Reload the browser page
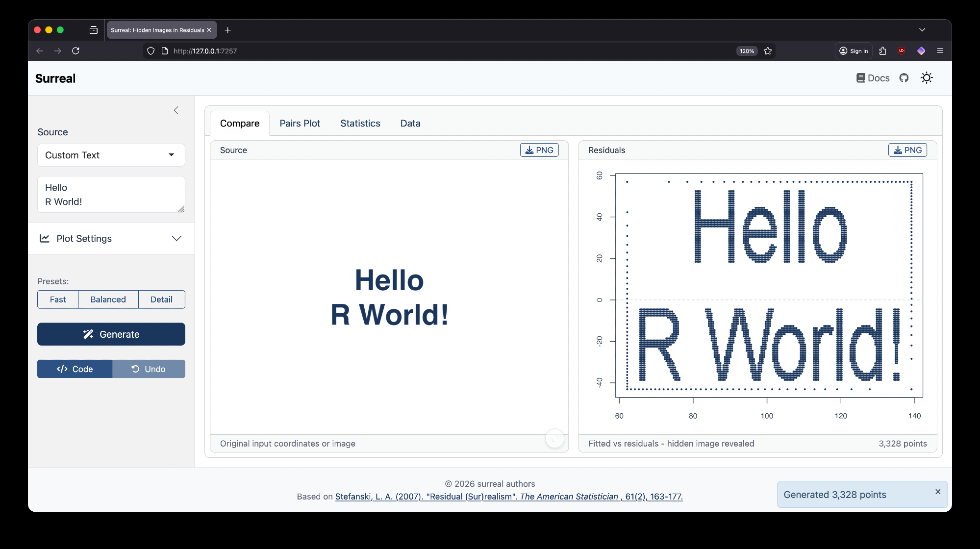Image resolution: width=980 pixels, height=549 pixels. [75, 51]
